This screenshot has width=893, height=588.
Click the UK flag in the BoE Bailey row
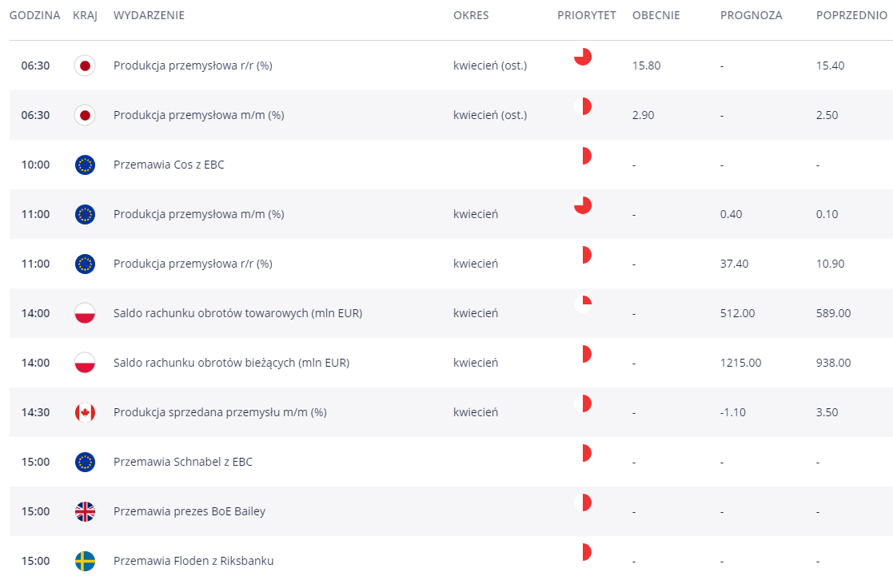[85, 511]
